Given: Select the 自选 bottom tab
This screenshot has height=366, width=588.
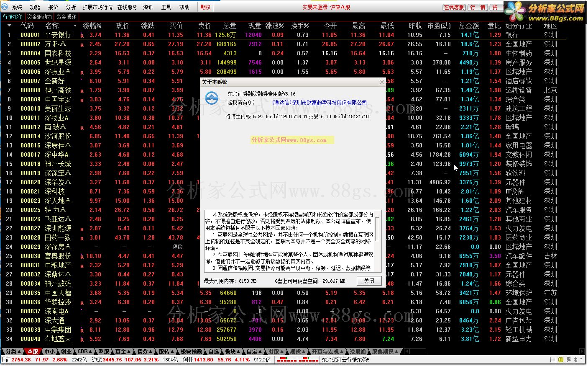Looking at the screenshot, I should (x=214, y=351).
